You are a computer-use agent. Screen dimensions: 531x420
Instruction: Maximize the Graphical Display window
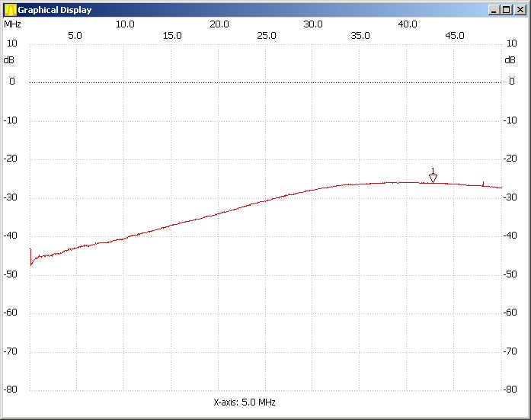(507, 10)
